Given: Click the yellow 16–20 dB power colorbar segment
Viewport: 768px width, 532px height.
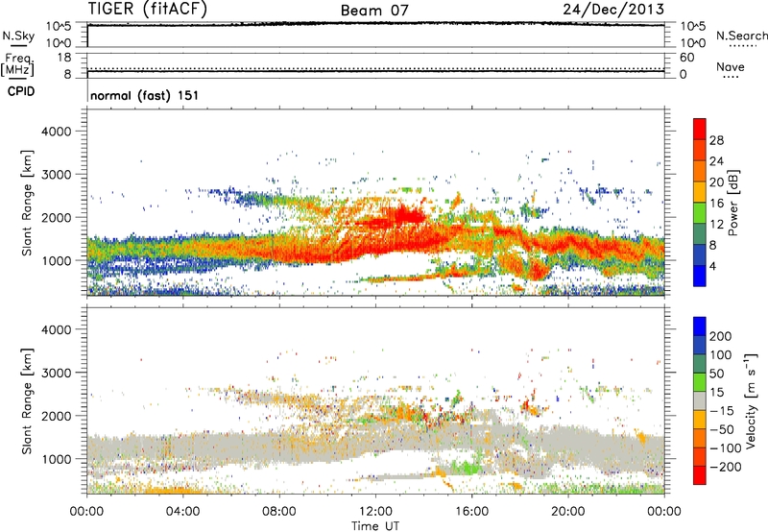Looking at the screenshot, I should pos(700,192).
